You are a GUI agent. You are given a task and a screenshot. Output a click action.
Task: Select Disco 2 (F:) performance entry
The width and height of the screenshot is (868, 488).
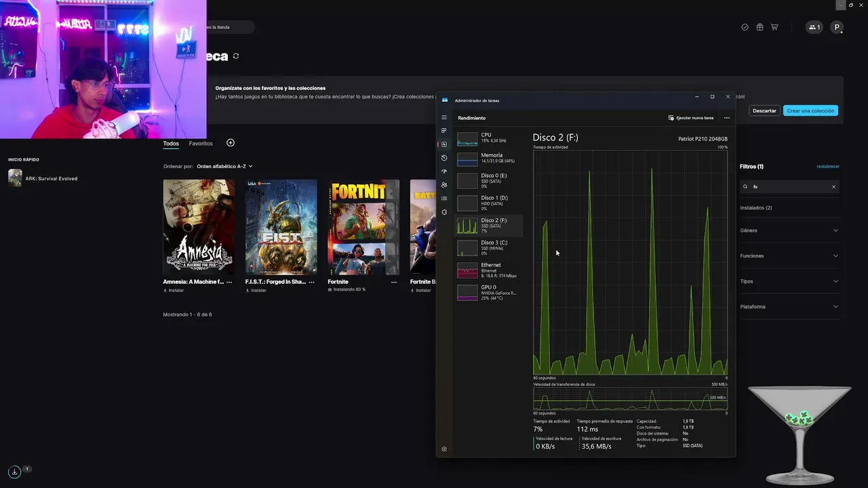tap(489, 225)
